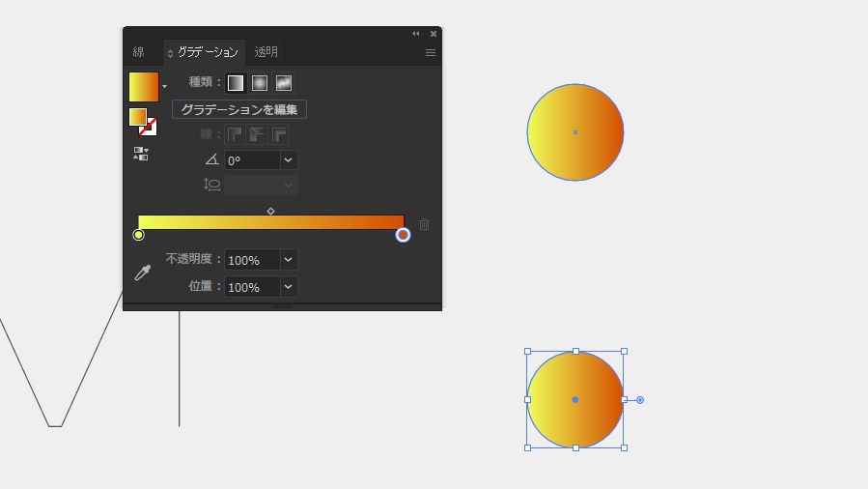Click the gradient color bar
Image resolution: width=868 pixels, height=489 pixels.
tap(270, 222)
